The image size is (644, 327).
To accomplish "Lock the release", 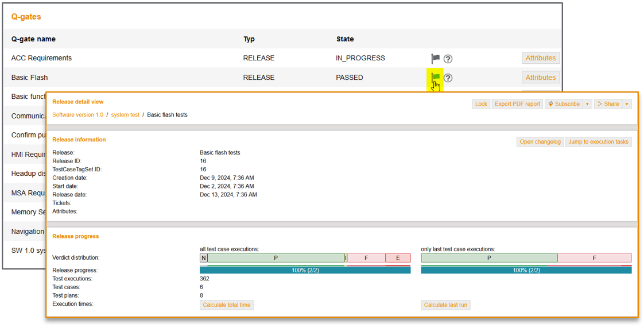I will (x=480, y=104).
